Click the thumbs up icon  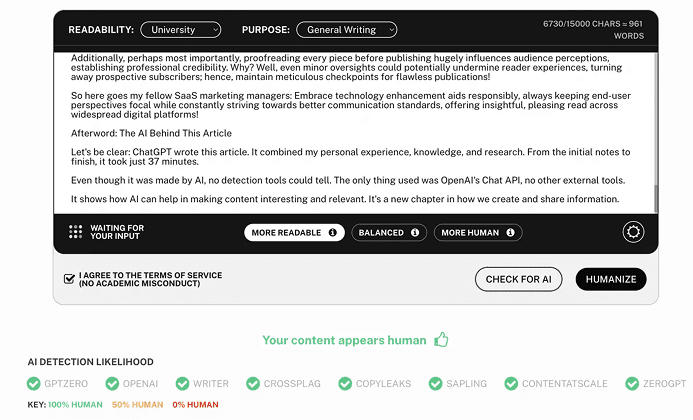pyautogui.click(x=441, y=340)
